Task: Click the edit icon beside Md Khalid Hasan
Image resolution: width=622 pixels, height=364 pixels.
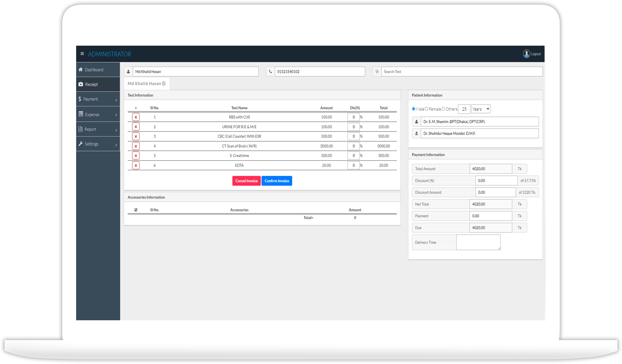Action: click(164, 83)
